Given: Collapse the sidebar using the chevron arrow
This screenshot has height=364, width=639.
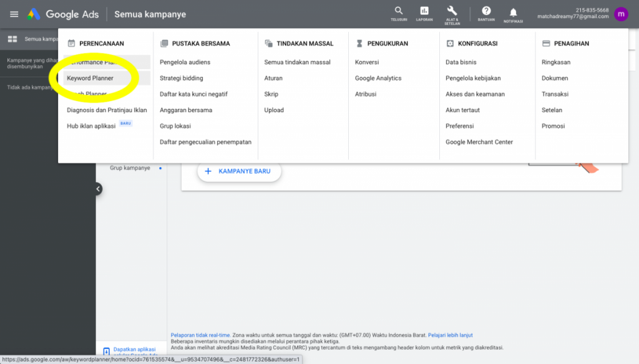Looking at the screenshot, I should (97, 188).
